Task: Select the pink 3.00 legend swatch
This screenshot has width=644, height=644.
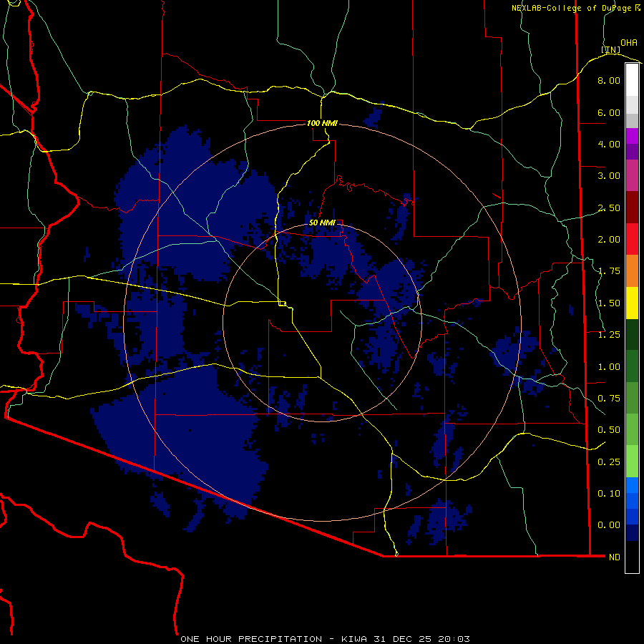Action: 632,175
